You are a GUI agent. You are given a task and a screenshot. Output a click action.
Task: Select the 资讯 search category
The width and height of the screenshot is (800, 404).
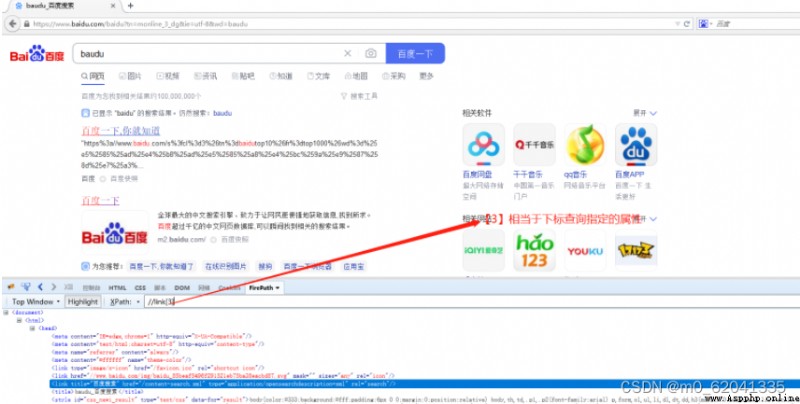tap(206, 76)
